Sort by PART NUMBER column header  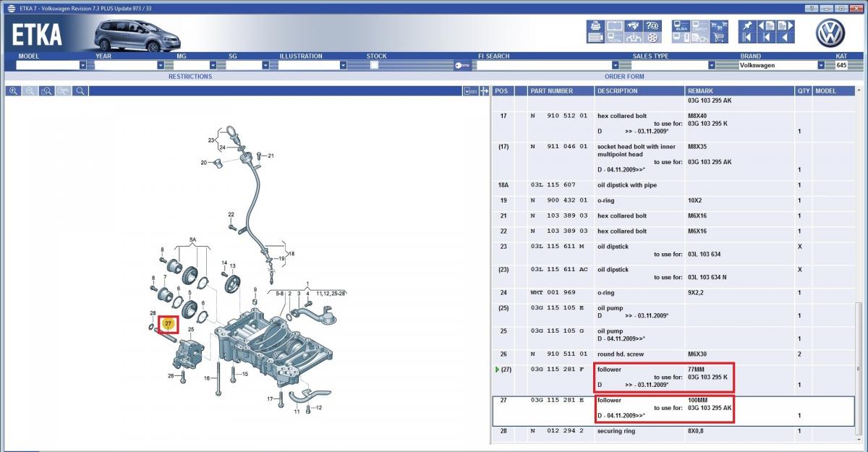point(561,91)
